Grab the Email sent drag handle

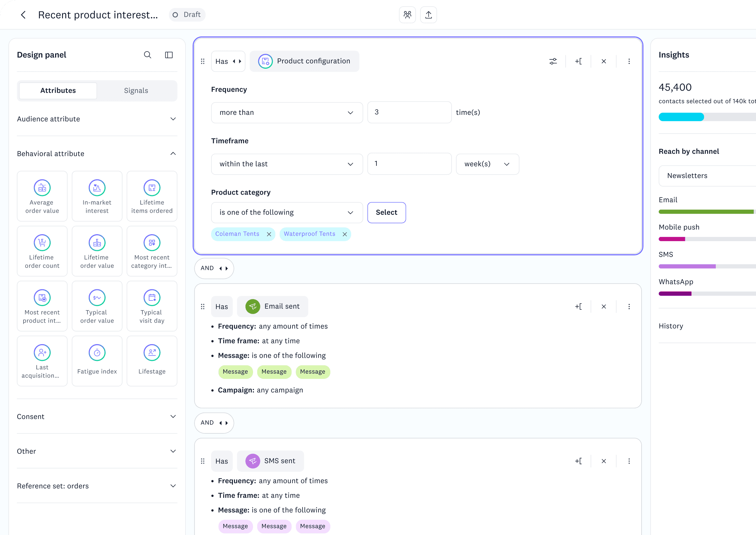(x=203, y=306)
